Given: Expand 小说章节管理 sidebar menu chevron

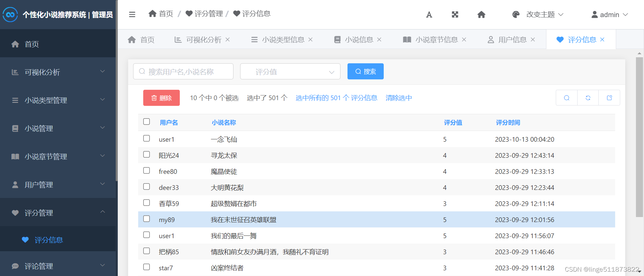Looking at the screenshot, I should point(103,156).
